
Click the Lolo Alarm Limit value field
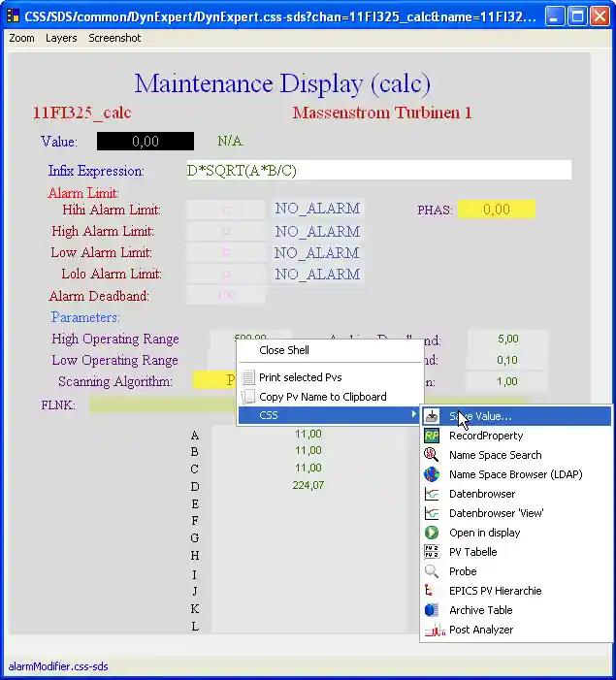coord(226,274)
